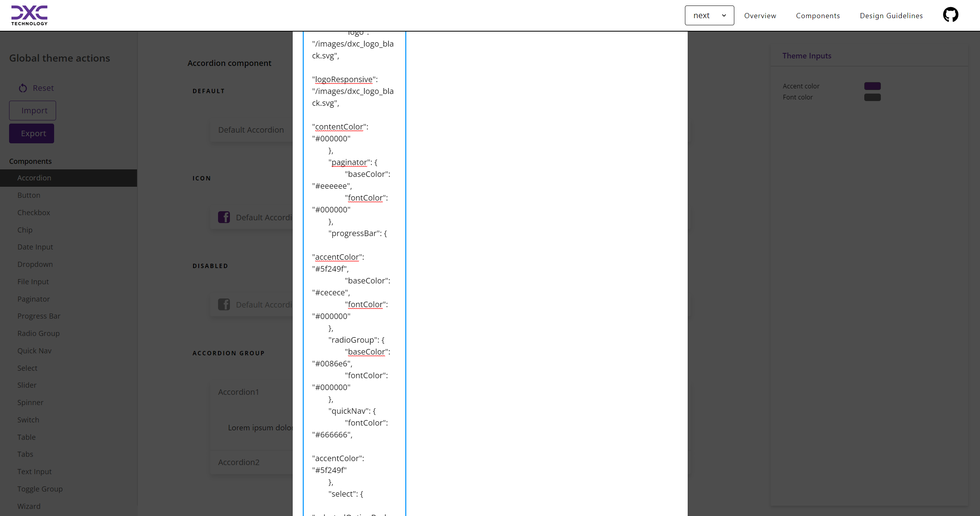This screenshot has height=516, width=980.
Task: Open the GitHub repository icon
Action: [x=951, y=15]
